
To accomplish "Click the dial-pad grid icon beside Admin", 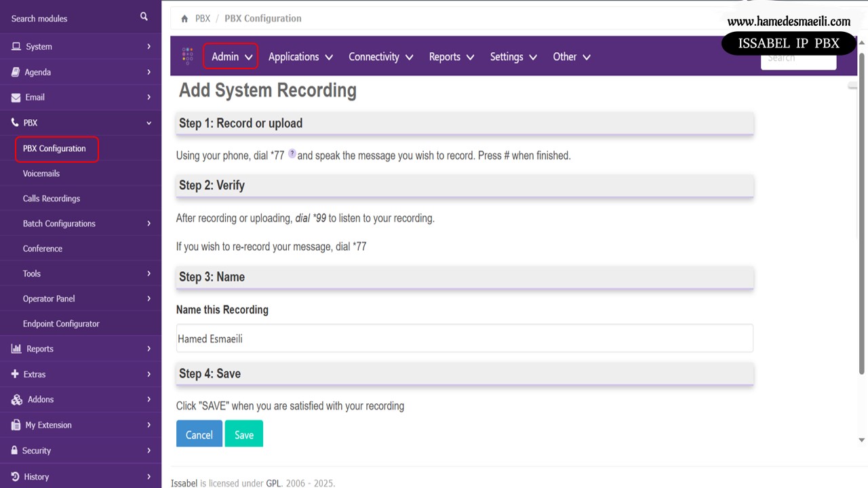I will pos(188,56).
